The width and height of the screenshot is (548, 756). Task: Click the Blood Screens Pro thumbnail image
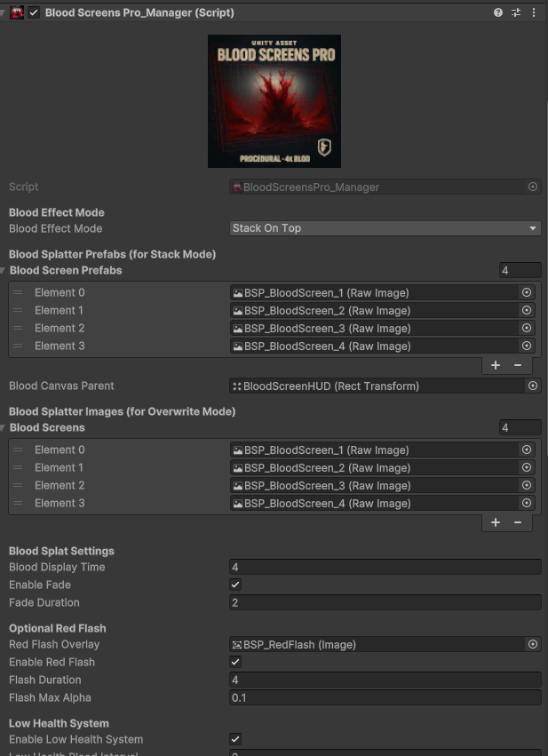[274, 101]
